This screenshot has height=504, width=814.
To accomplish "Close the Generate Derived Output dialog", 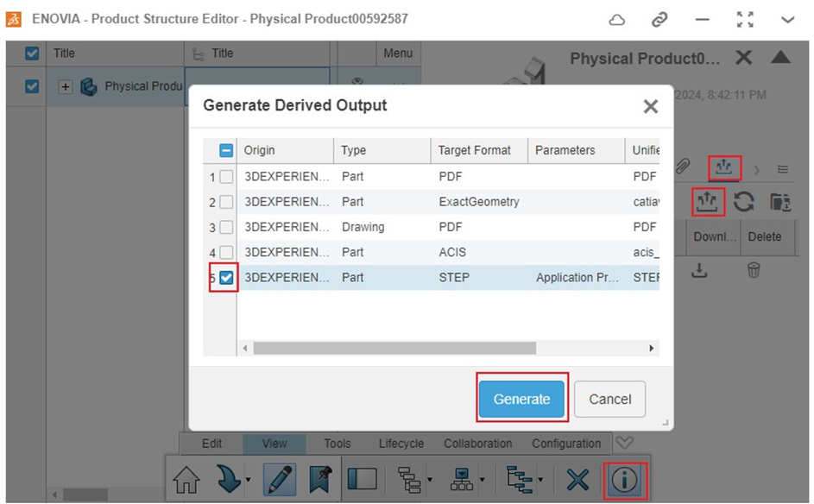I will (651, 106).
